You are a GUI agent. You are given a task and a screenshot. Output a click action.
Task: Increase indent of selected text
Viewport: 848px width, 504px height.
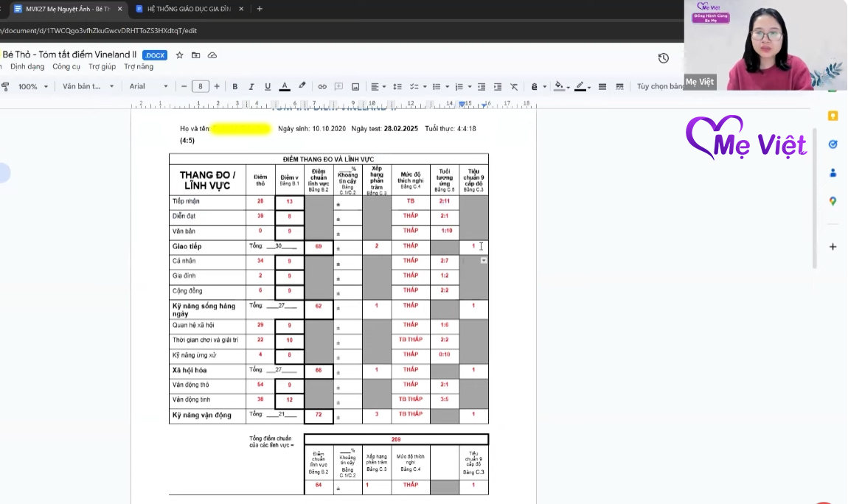[498, 87]
